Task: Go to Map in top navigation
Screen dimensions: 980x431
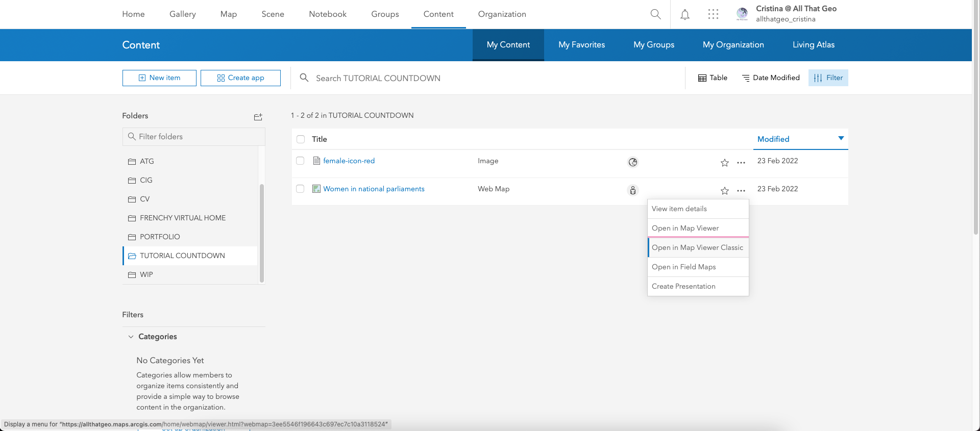Action: click(x=228, y=14)
